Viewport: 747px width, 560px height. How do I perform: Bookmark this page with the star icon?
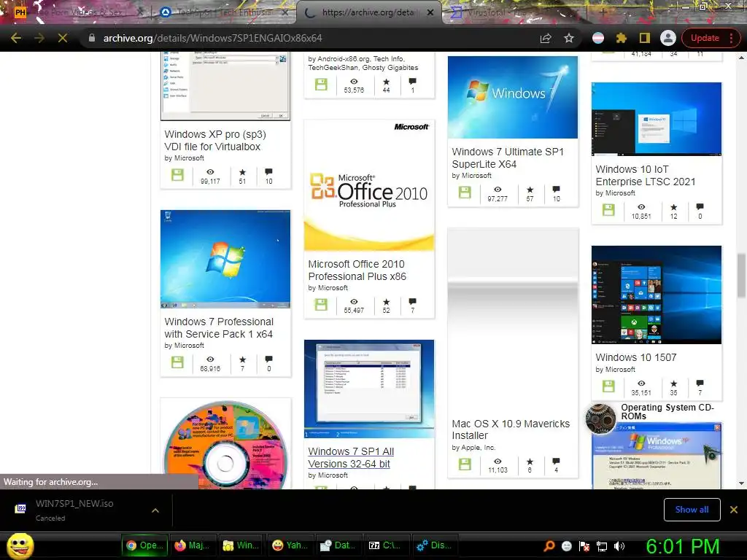pos(569,38)
